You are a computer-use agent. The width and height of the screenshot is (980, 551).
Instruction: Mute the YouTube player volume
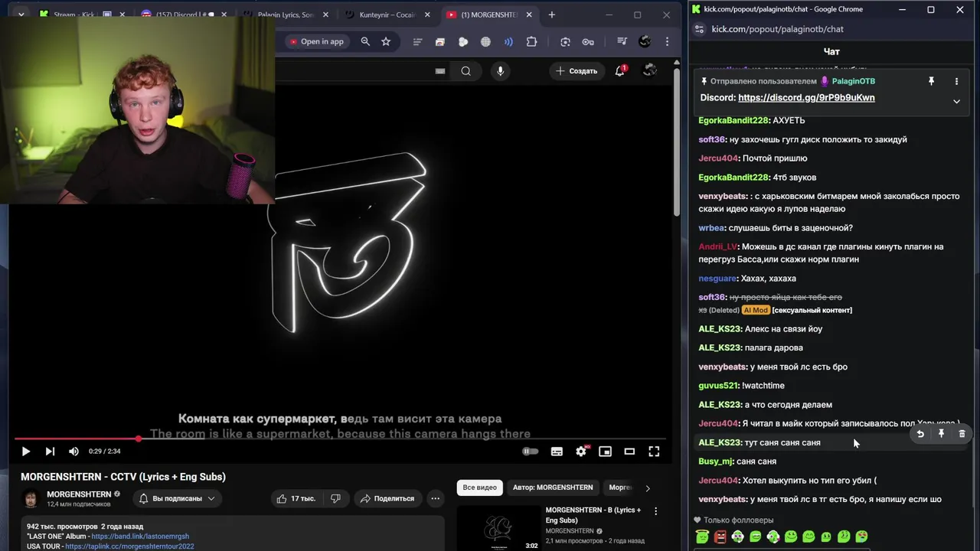[73, 452]
